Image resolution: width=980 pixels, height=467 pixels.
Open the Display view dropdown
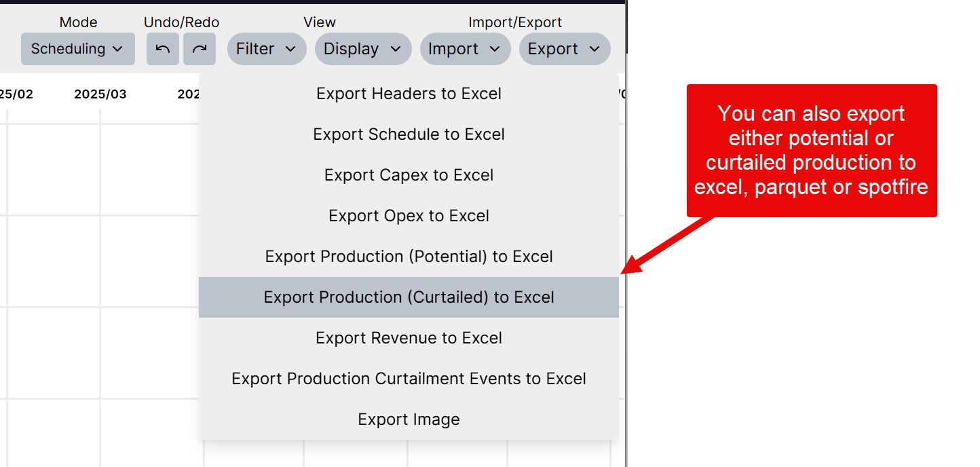click(x=362, y=49)
